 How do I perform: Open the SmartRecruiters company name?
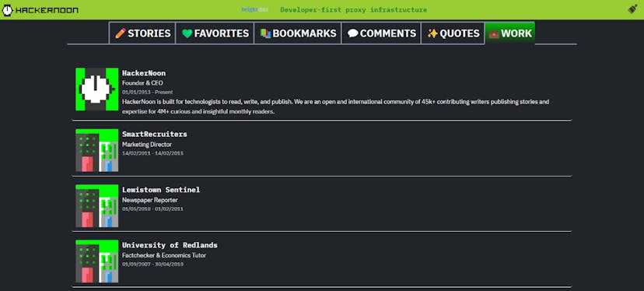[155, 134]
